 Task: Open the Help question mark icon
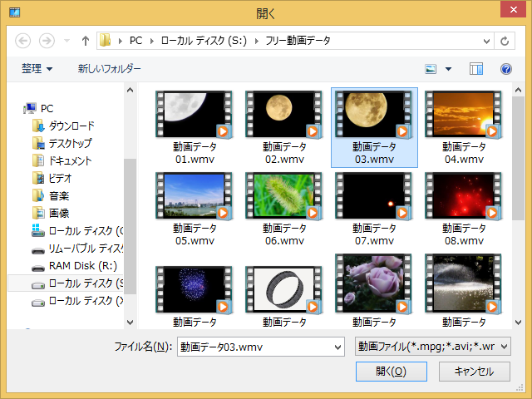(505, 69)
